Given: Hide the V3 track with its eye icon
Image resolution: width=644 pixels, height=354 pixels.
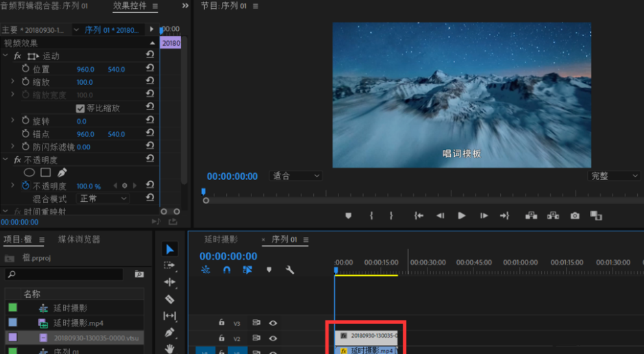Looking at the screenshot, I should (273, 323).
